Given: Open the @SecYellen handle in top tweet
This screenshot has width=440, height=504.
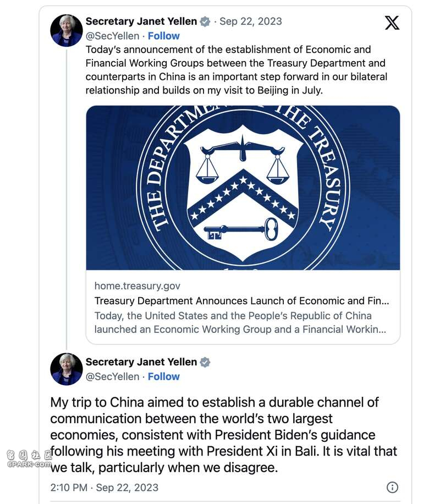Looking at the screenshot, I should 112,36.
